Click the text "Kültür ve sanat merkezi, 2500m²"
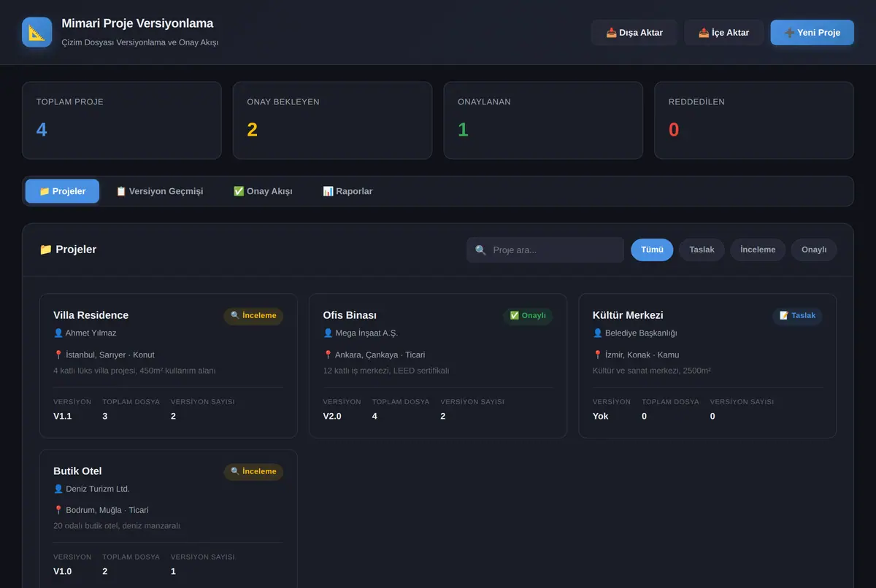 click(652, 371)
